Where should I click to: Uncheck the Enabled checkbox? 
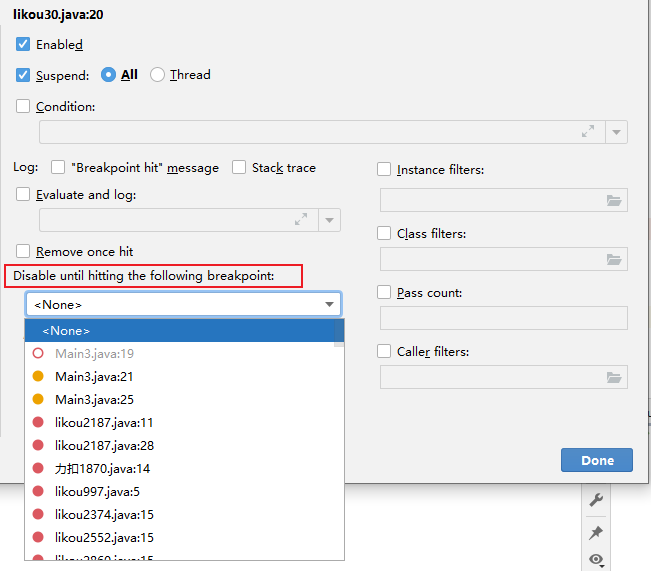point(23,44)
